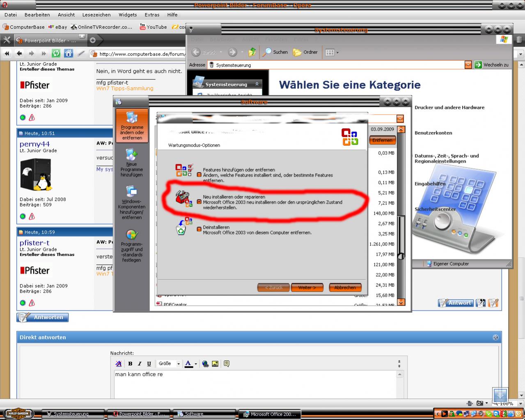Select Neu installieren oder reparieren option

click(199, 202)
